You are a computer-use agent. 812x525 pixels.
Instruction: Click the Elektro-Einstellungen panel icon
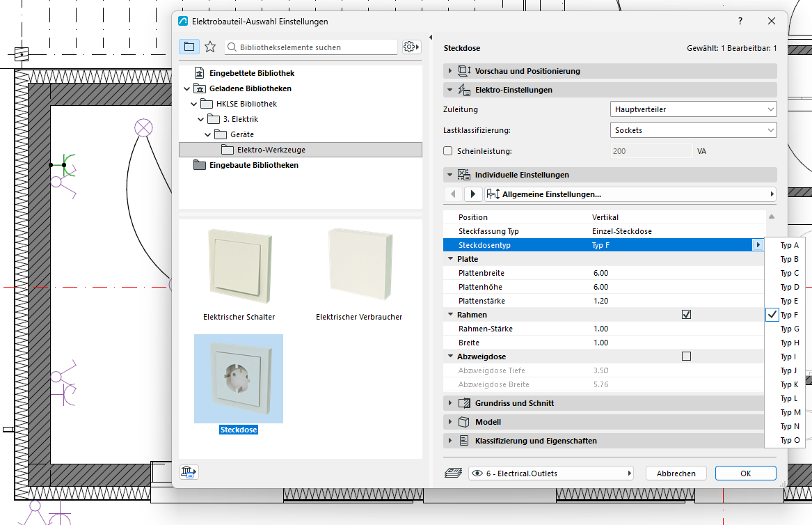(464, 90)
